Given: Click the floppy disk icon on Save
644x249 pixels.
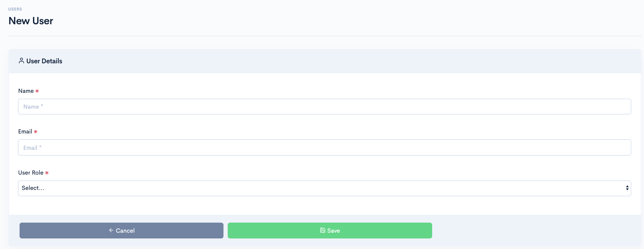Looking at the screenshot, I should [323, 230].
